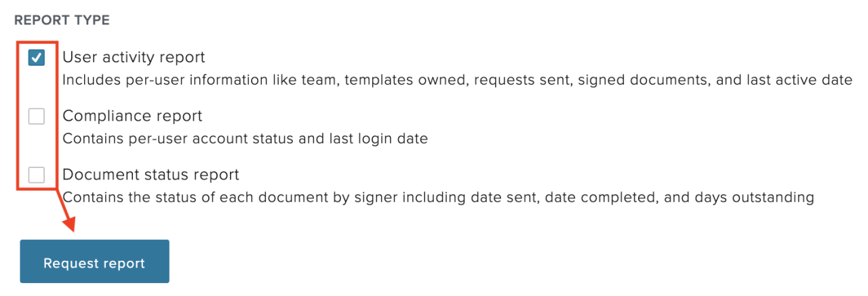Image resolution: width=868 pixels, height=296 pixels.
Task: Click the description starting "Contains the status of each document"
Action: pyautogui.click(x=437, y=198)
